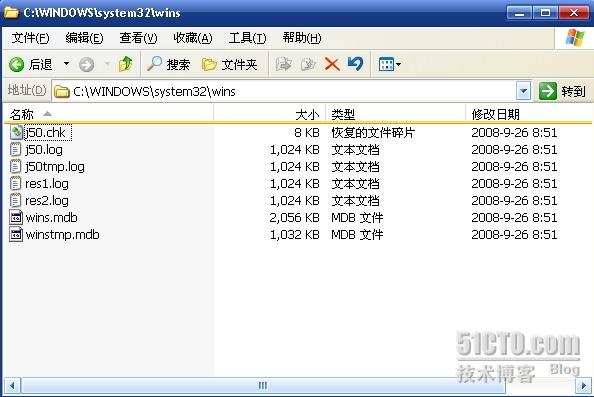Sort by the 类型 column header

pos(395,114)
